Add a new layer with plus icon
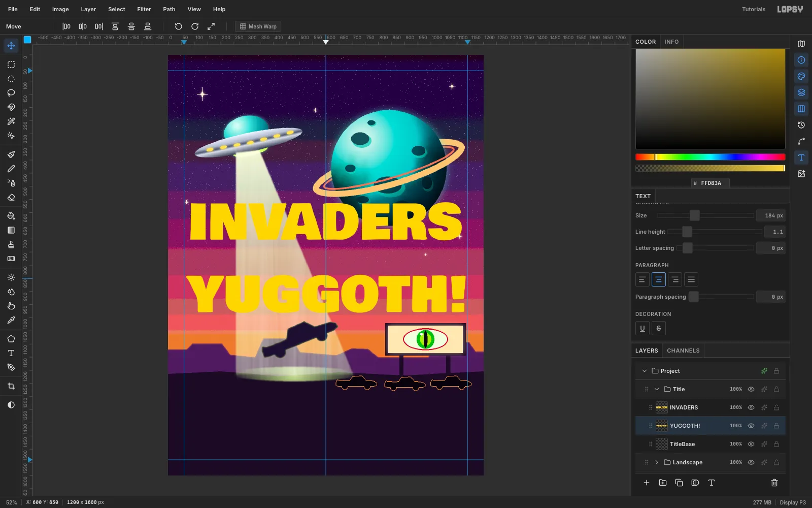This screenshot has height=508, width=812. pos(647,483)
